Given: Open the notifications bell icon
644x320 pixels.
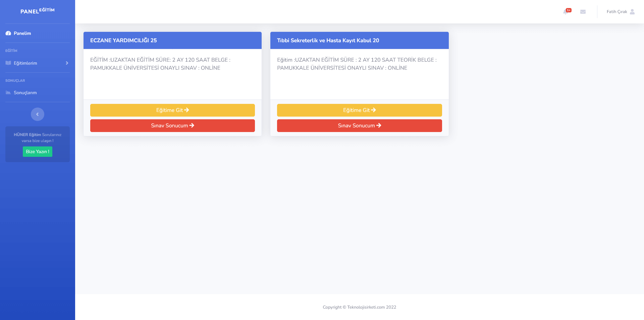Looking at the screenshot, I should click(566, 12).
